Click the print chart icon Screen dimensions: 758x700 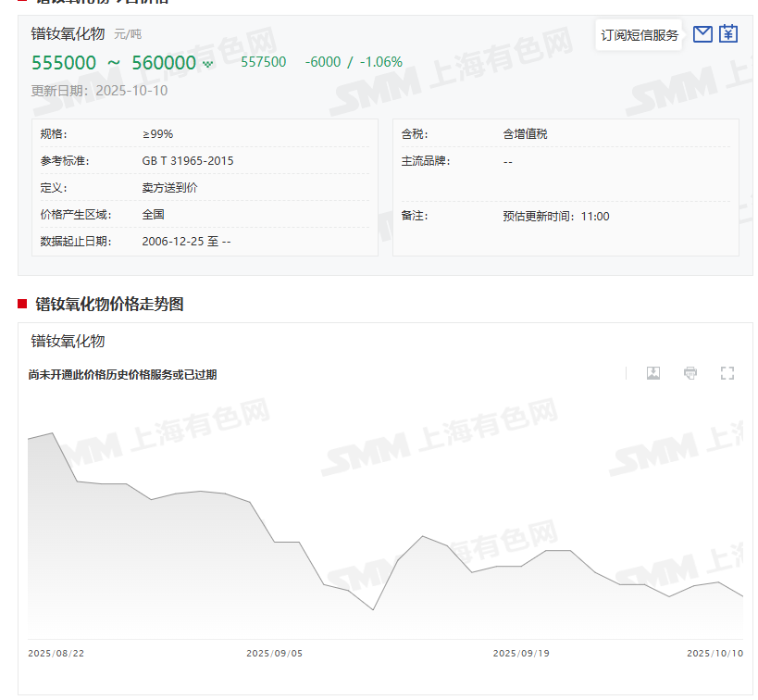click(x=690, y=373)
